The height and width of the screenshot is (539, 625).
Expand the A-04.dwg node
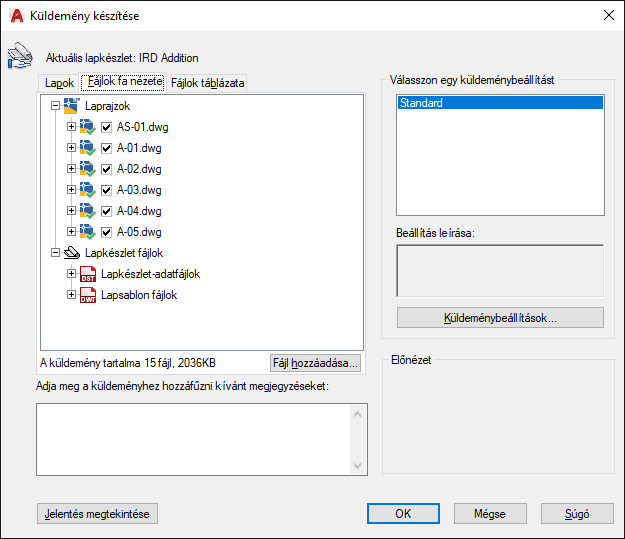(x=71, y=210)
